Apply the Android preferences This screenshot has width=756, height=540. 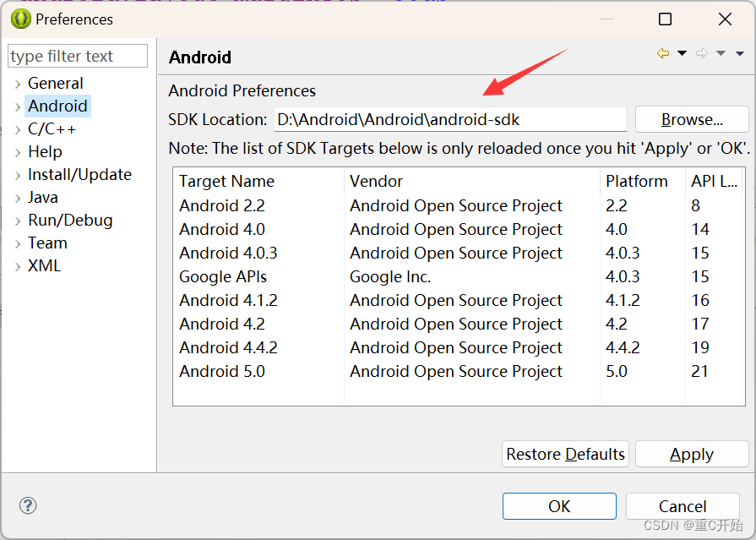coord(691,454)
